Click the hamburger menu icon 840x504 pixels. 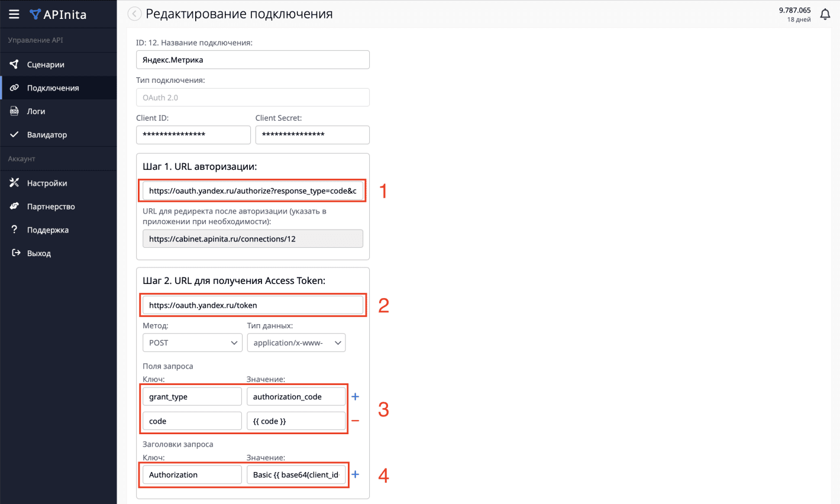pyautogui.click(x=14, y=14)
